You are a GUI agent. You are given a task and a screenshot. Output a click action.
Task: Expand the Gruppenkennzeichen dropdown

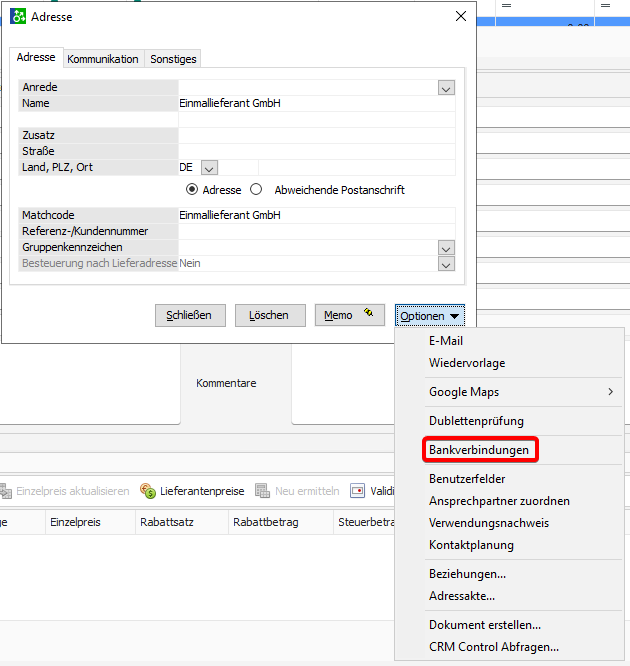[x=446, y=248]
